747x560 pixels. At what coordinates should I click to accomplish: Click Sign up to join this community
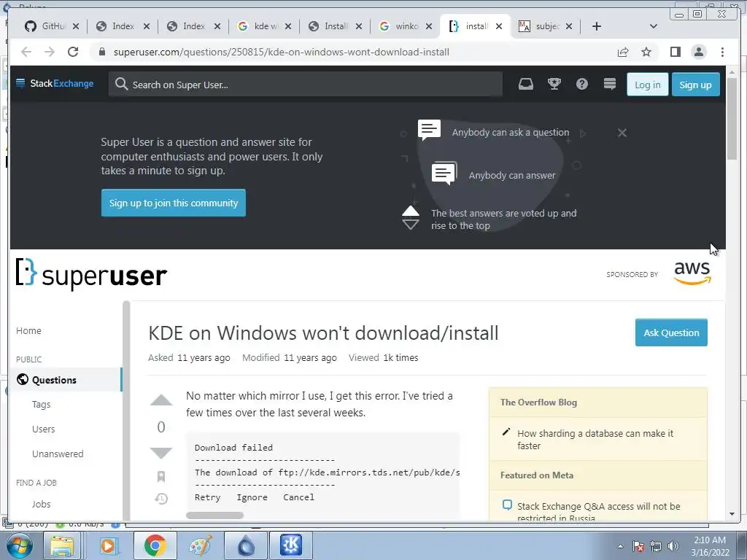174,203
